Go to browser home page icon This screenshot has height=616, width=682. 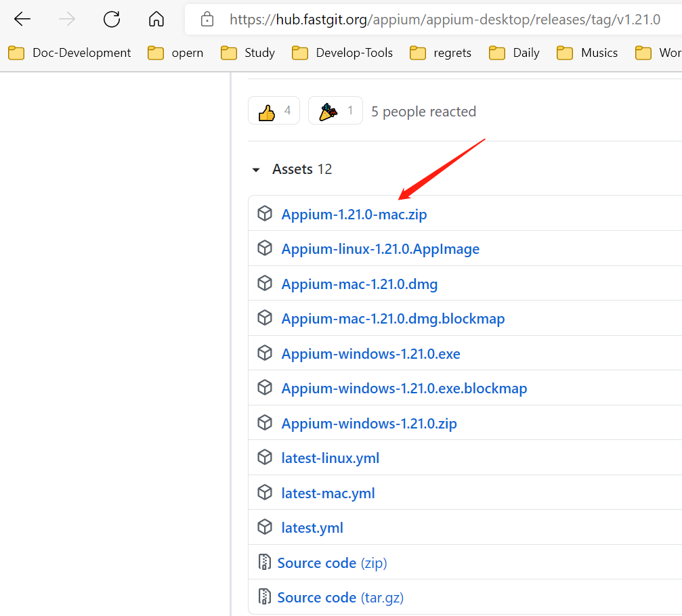(x=156, y=19)
